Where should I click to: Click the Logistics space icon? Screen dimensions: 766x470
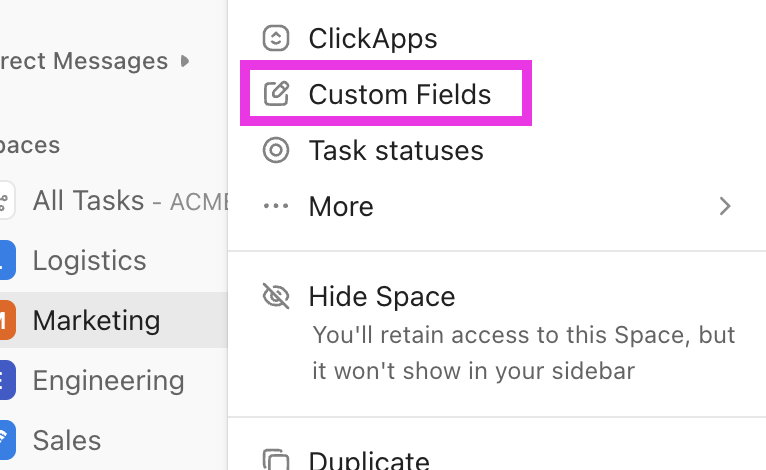(6, 261)
